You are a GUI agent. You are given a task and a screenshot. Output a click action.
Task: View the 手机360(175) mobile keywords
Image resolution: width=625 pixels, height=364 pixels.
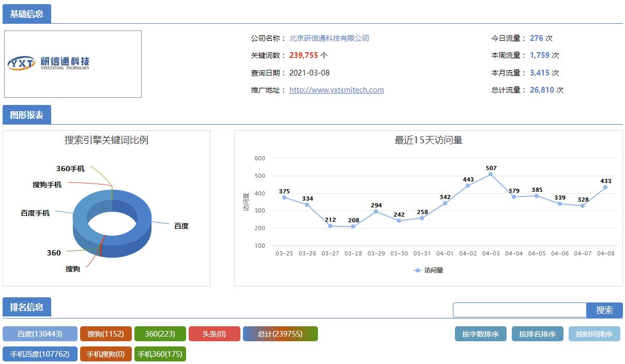pos(160,354)
